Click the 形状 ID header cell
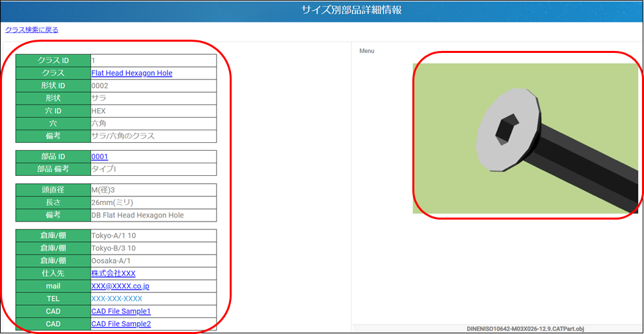 point(53,86)
